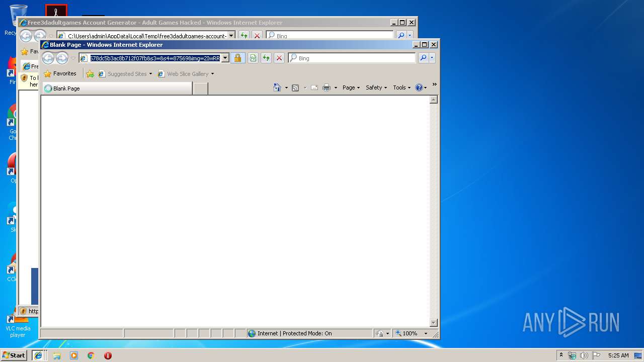Expand Web Slice Gallery dropdown arrow
Image resolution: width=644 pixels, height=362 pixels.
212,74
